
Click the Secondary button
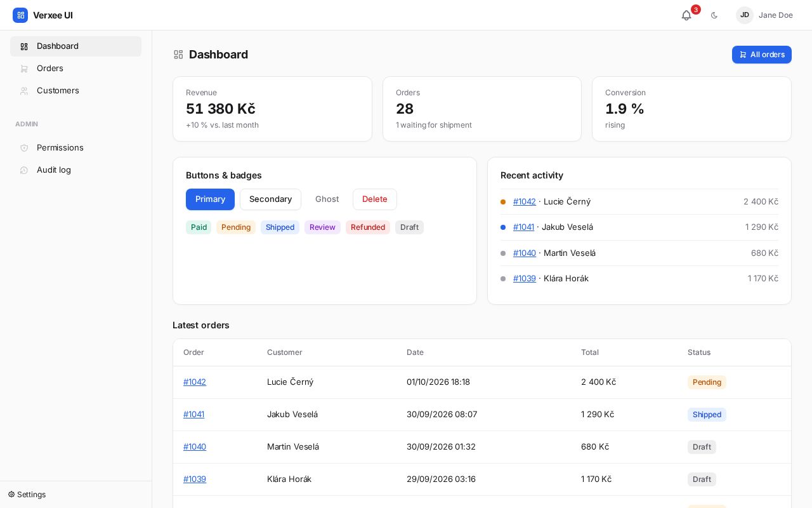pos(270,199)
